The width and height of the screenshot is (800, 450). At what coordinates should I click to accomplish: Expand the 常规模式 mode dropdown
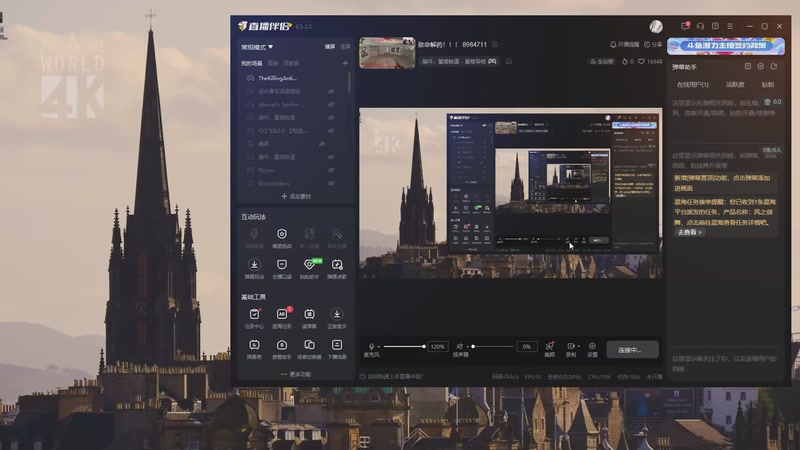pos(257,47)
